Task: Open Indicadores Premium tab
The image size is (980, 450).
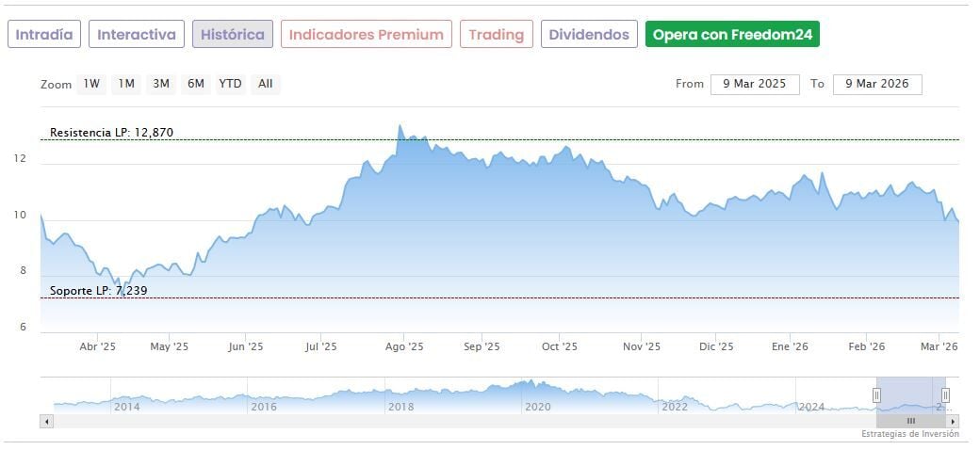Action: pos(366,35)
